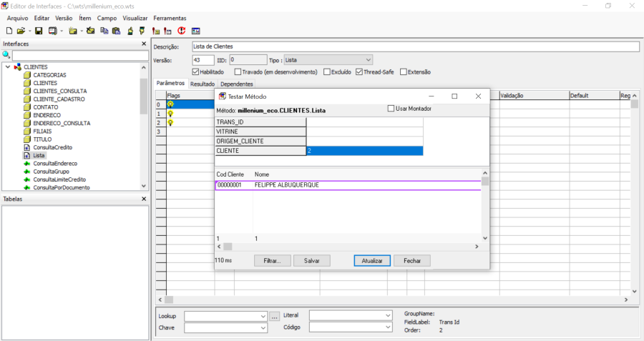Click the New file toolbar icon
Image resolution: width=644 pixels, height=341 pixels.
point(9,31)
